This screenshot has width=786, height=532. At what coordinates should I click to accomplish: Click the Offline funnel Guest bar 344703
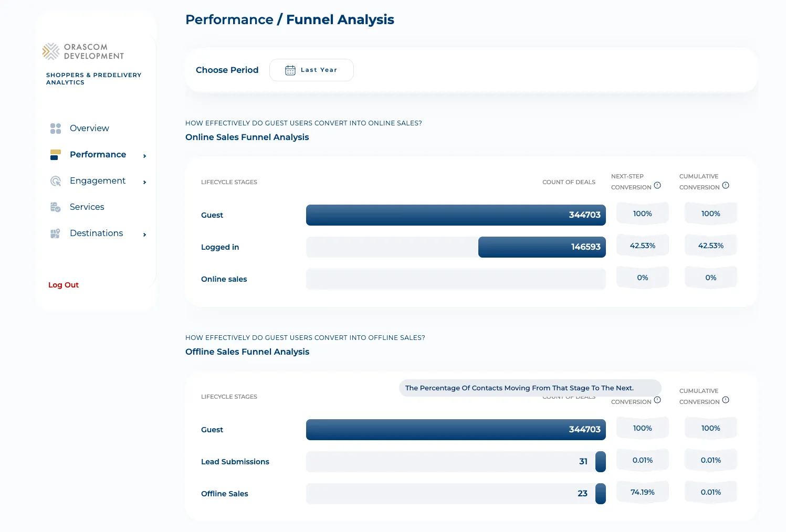coord(456,430)
